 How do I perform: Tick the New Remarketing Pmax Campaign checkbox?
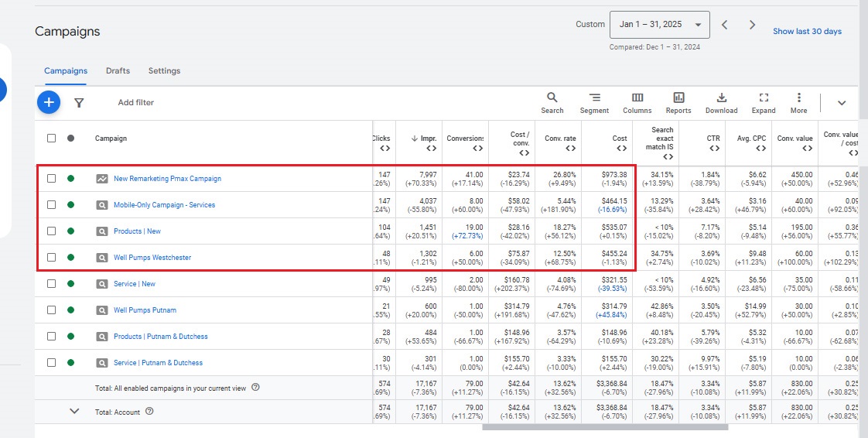[x=51, y=179]
